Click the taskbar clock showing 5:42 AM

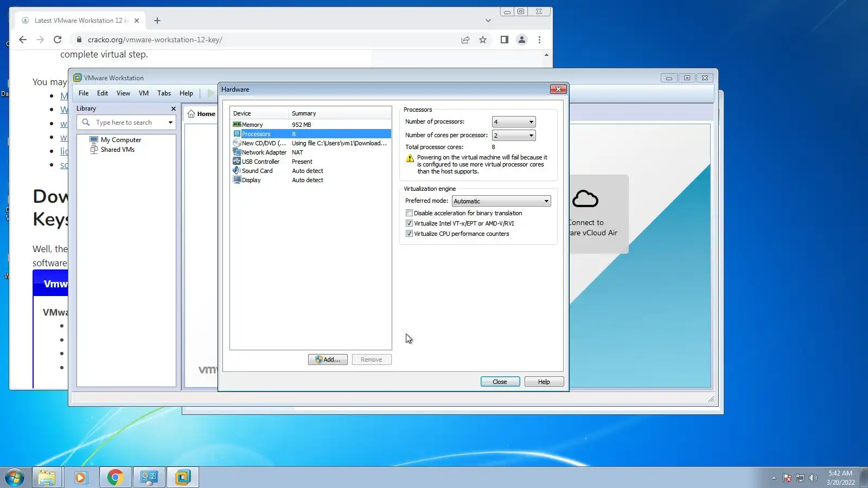pos(840,478)
